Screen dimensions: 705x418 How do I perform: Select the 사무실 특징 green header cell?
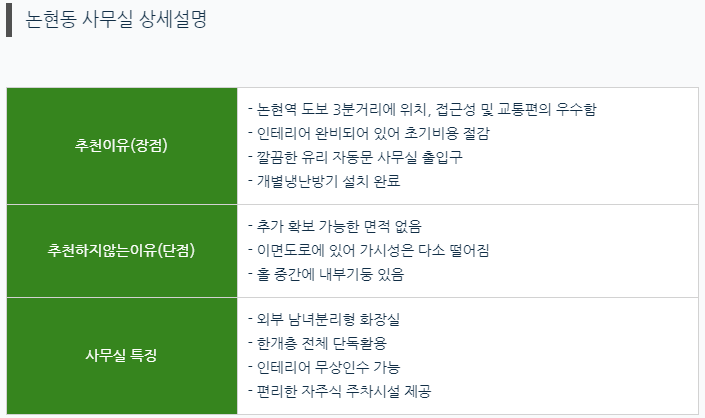[x=122, y=356]
